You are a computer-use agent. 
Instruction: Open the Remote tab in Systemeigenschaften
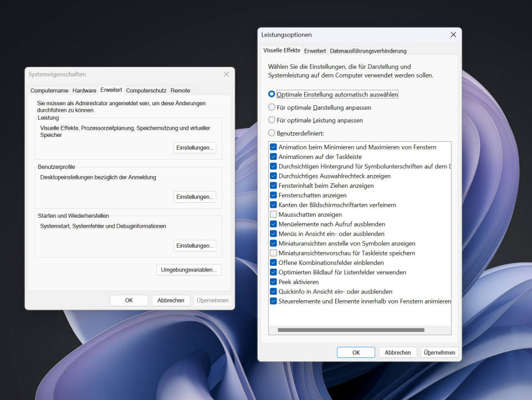click(x=180, y=90)
